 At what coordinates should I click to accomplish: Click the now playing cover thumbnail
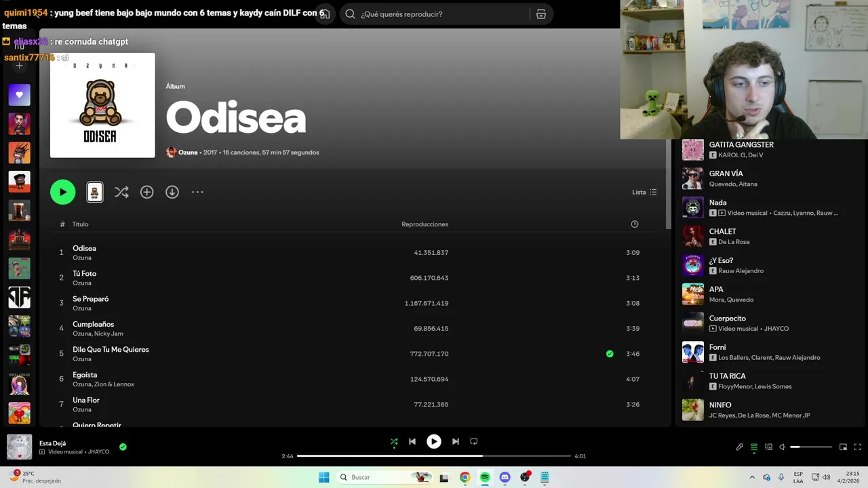[19, 447]
